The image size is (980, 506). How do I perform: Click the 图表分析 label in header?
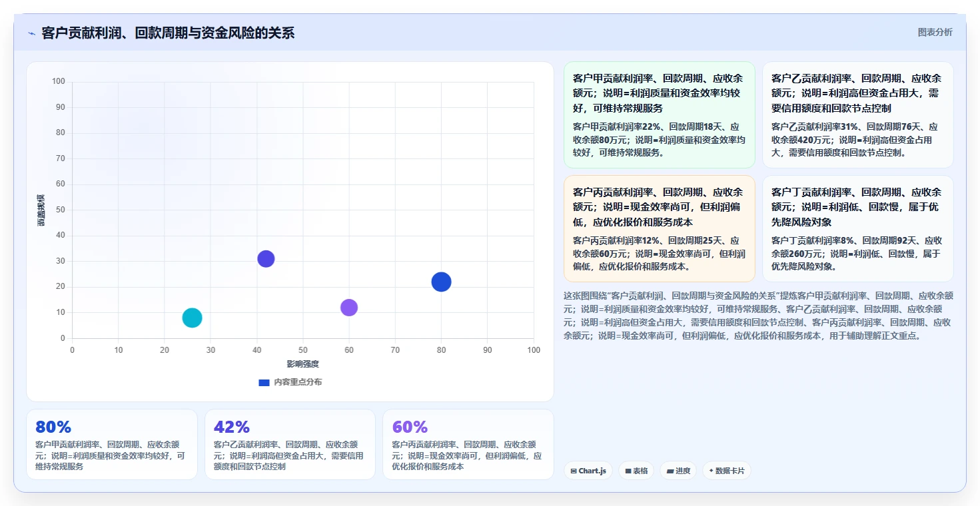(x=935, y=32)
